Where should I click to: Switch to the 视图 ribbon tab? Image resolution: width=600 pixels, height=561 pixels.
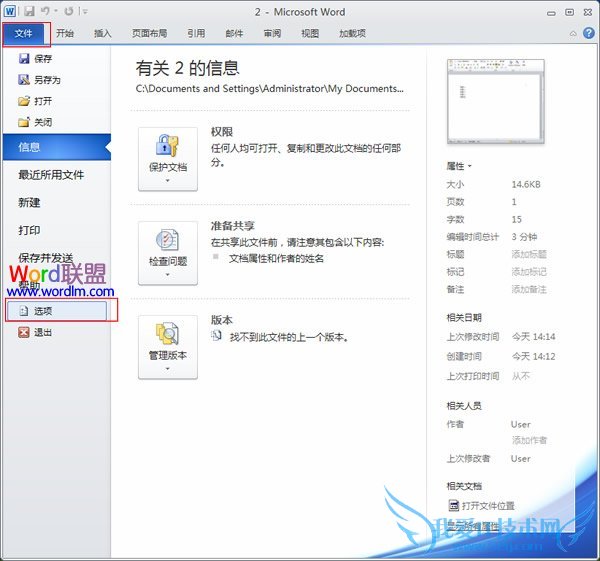(x=310, y=34)
